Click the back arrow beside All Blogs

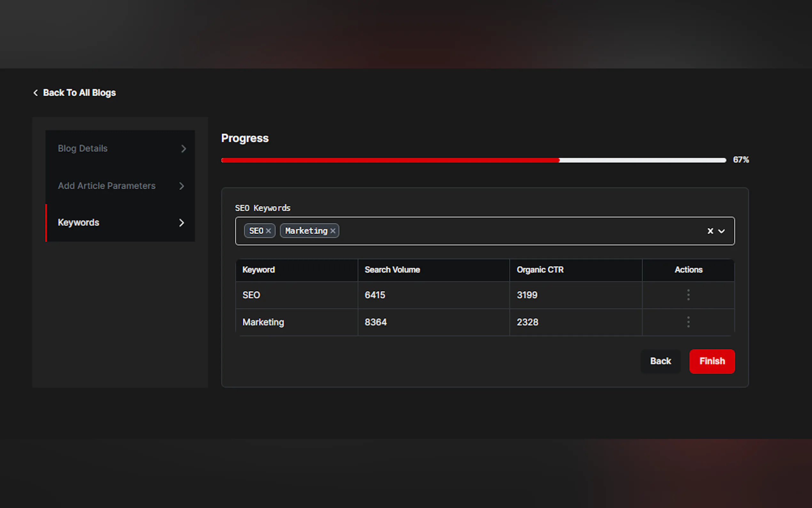[x=35, y=93]
